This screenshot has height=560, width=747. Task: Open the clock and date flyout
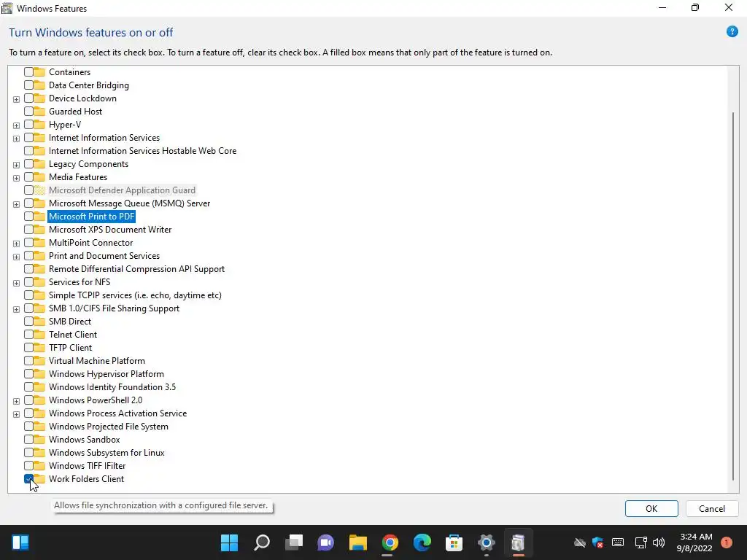click(695, 542)
